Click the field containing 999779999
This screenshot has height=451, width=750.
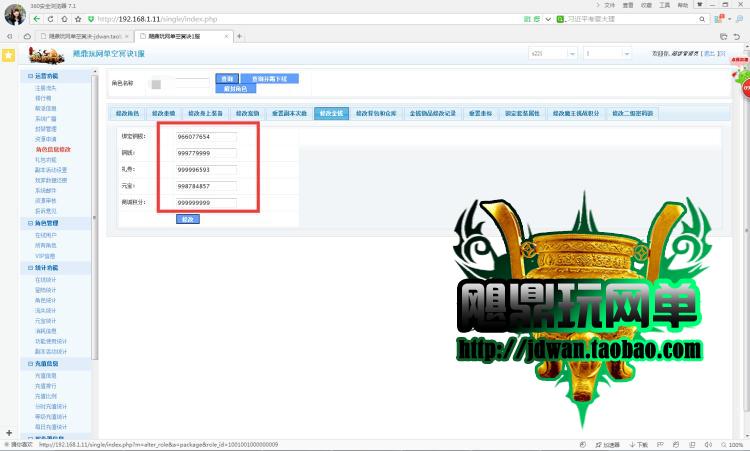click(x=206, y=154)
